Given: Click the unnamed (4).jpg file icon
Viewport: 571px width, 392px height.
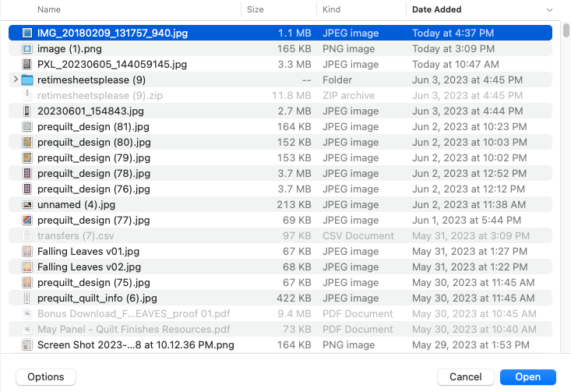Looking at the screenshot, I should tap(27, 205).
